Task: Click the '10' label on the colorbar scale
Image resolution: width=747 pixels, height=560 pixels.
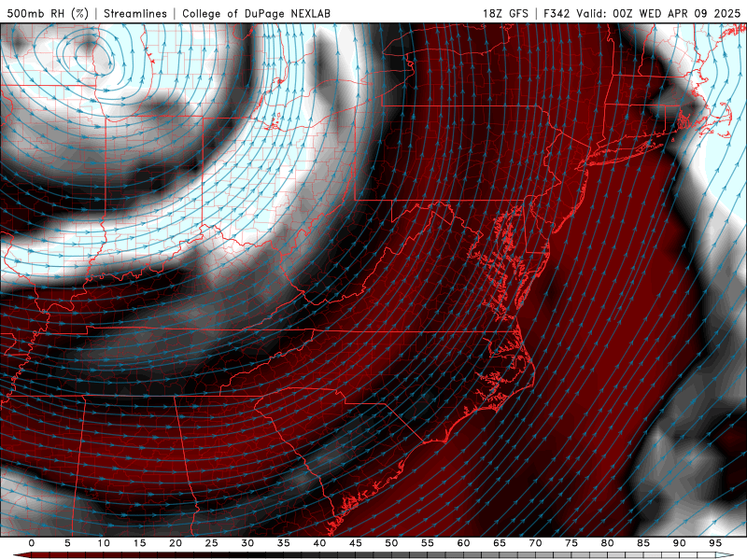Action: [104, 543]
